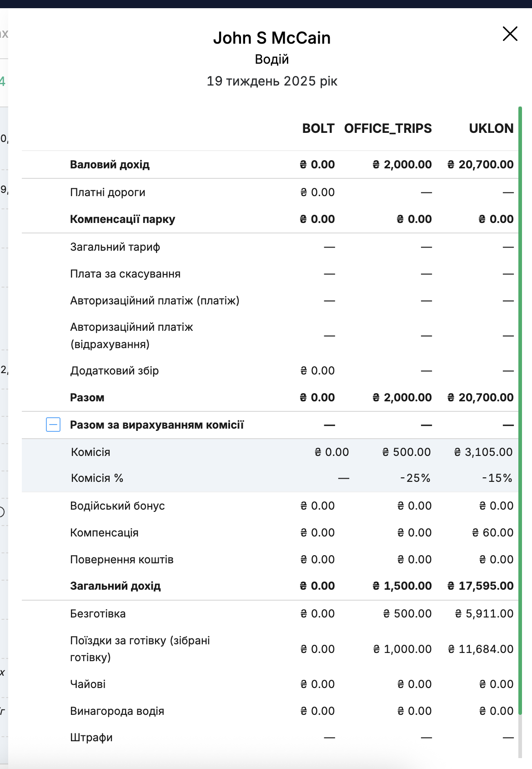
Task: Click the UKLON commission ₴ 3,105.00
Action: point(483,452)
